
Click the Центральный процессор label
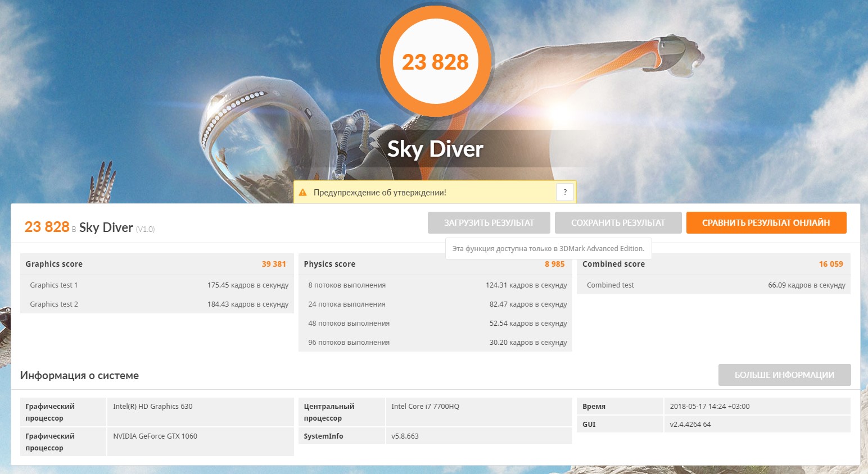pos(329,412)
